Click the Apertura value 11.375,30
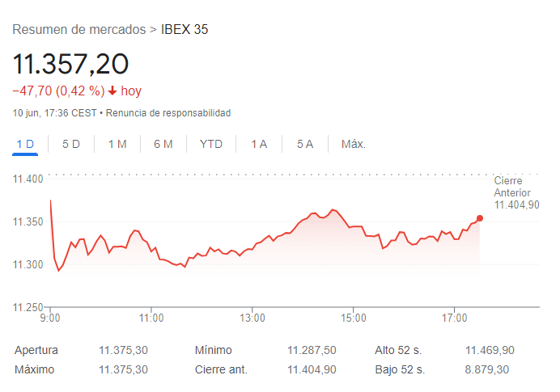Screen dimensions: 560x392 (x=123, y=350)
